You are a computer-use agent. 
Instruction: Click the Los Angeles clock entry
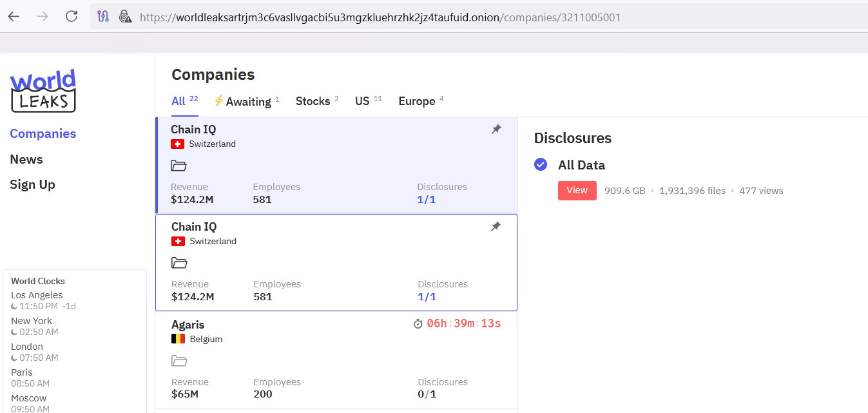tap(43, 300)
